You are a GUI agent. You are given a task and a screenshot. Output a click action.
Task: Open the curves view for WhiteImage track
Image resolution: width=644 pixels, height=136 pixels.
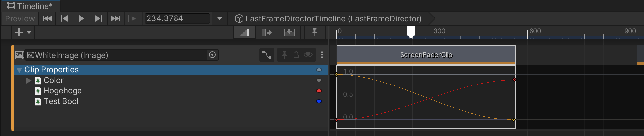[267, 55]
